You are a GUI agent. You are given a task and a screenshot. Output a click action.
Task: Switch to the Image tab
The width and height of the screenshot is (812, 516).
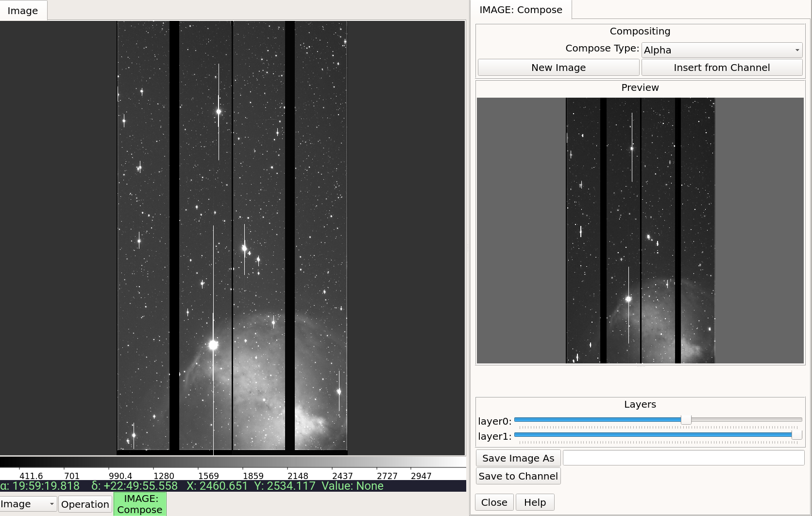coord(23,11)
